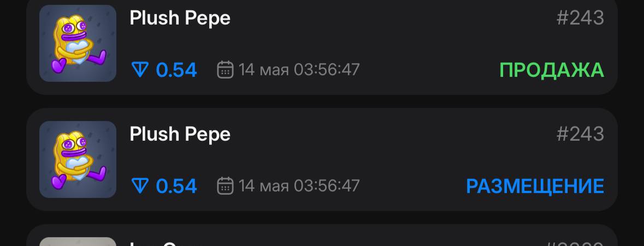
Task: Tap the 0.54 price in the РАЗМЕЩЕНИЕ entry
Action: (x=176, y=187)
